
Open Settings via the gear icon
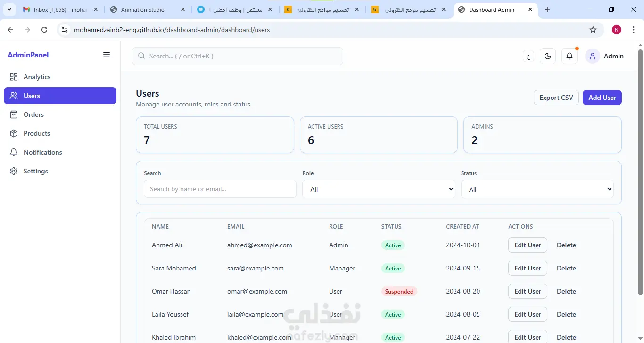[x=14, y=171]
